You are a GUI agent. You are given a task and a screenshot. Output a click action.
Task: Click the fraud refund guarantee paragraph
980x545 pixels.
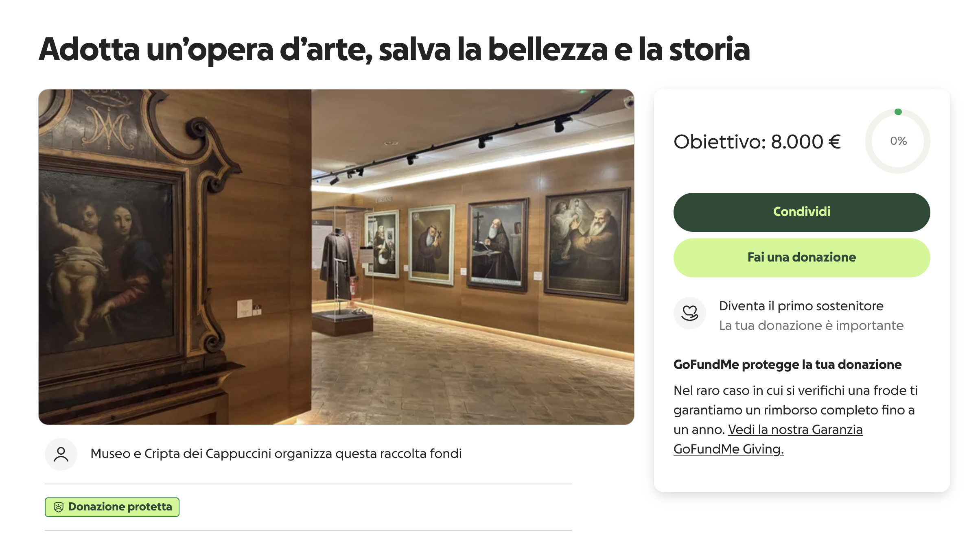click(795, 420)
